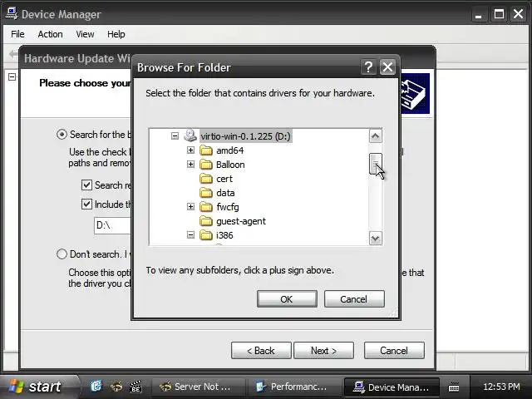
Task: Click Next in Hardware Update Wizard
Action: (323, 350)
